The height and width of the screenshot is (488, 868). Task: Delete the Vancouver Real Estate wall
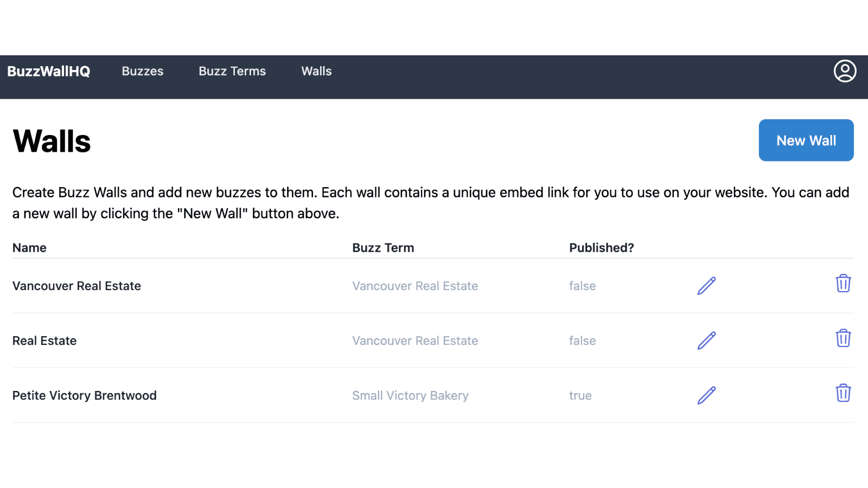[x=843, y=284]
